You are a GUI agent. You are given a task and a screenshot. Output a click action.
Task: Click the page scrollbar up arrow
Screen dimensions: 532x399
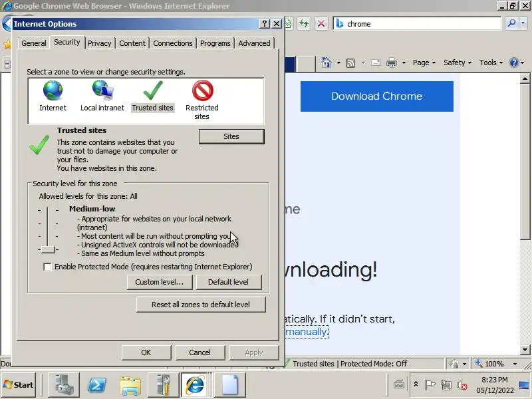click(x=525, y=78)
